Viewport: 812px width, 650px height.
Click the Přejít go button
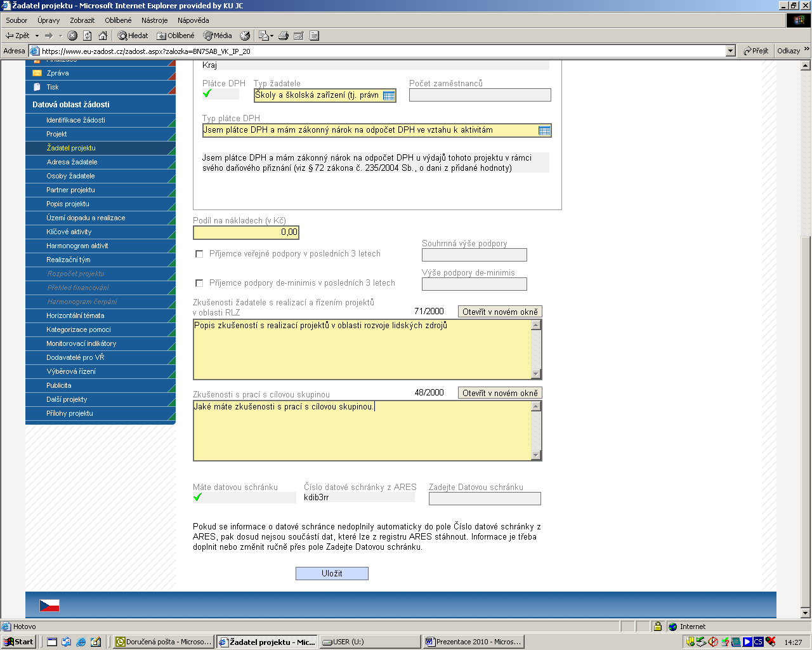[x=756, y=51]
